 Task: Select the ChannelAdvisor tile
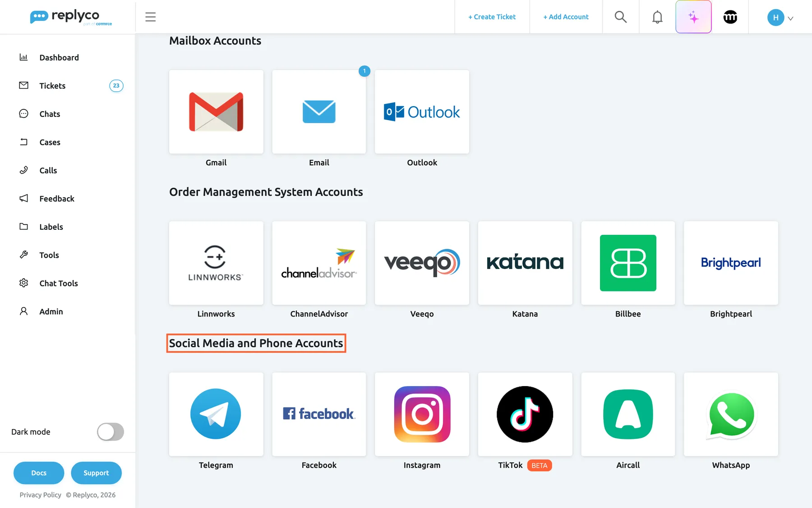319,263
